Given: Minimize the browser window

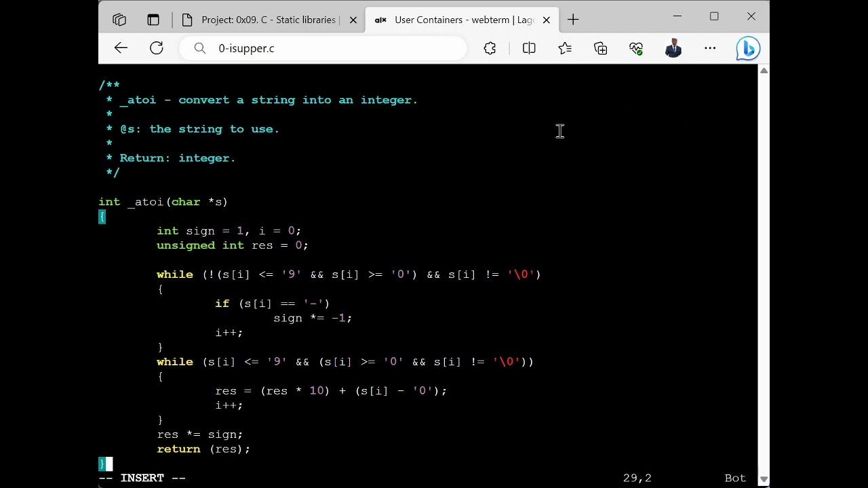Looking at the screenshot, I should pos(677,16).
